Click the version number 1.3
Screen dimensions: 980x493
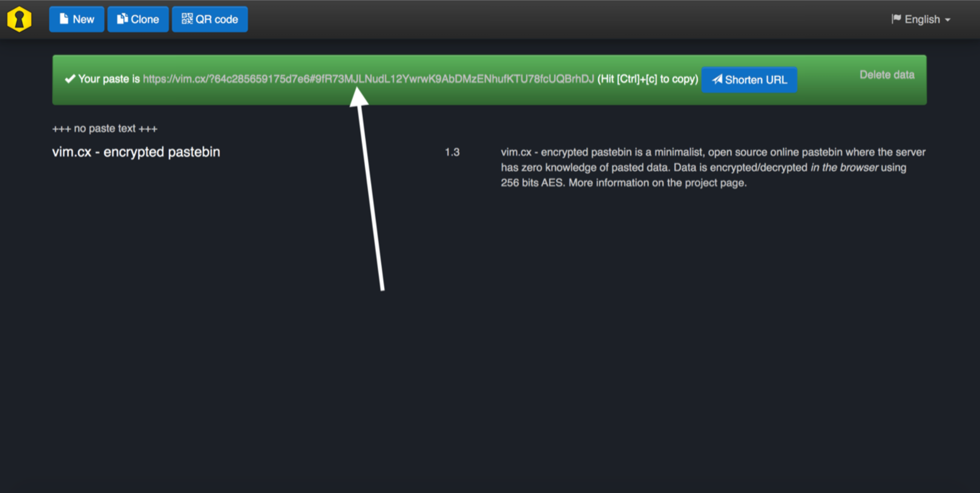452,152
